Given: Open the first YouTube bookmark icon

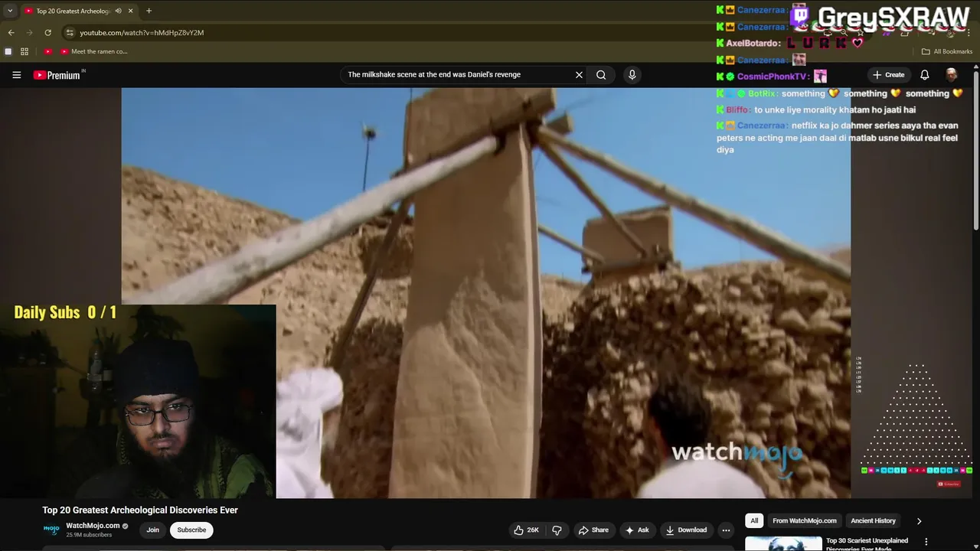Looking at the screenshot, I should (x=47, y=51).
